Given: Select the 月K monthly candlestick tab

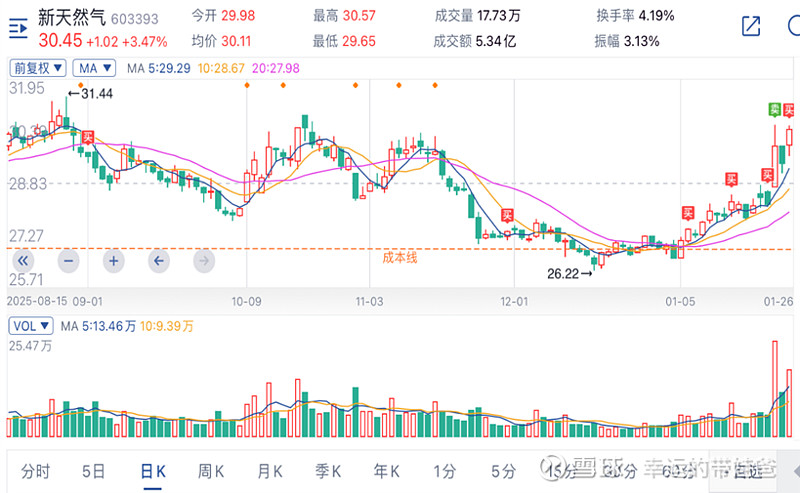Looking at the screenshot, I should 270,471.
